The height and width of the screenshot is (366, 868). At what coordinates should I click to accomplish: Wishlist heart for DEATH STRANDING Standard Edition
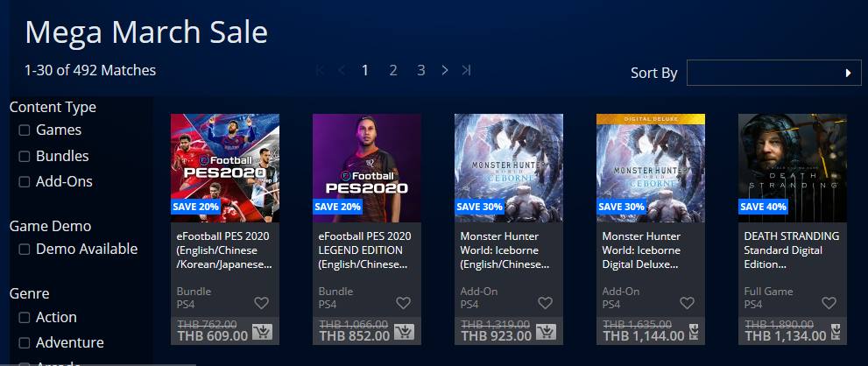[829, 303]
